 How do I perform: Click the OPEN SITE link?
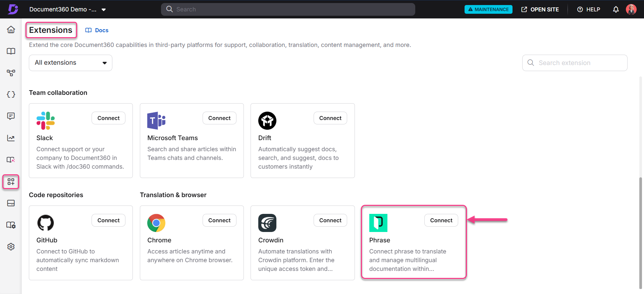540,9
